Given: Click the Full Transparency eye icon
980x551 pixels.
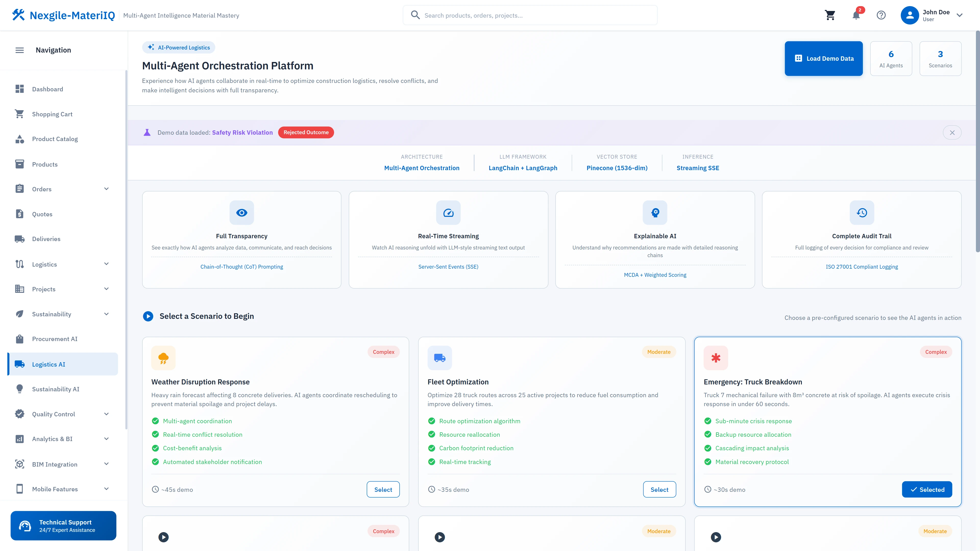Looking at the screenshot, I should (242, 212).
